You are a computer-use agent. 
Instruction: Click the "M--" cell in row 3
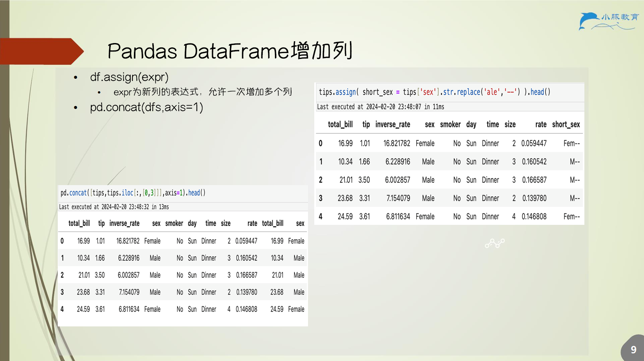575,198
